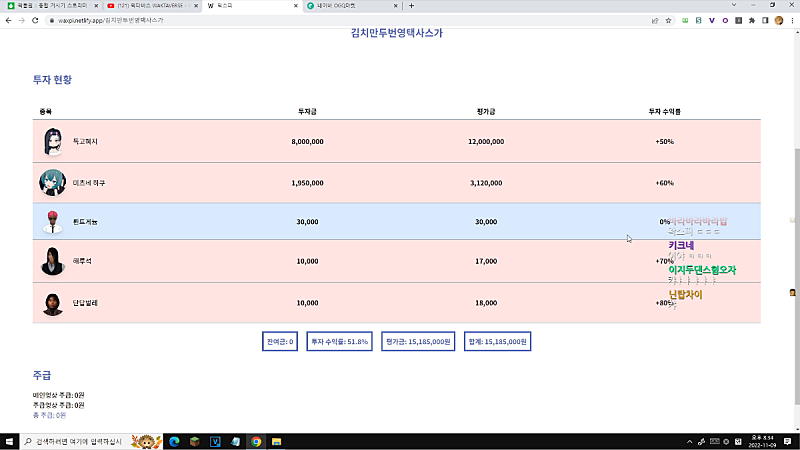Image resolution: width=800 pixels, height=450 pixels.
Task: Open Minecraft from the taskbar
Action: coord(195,441)
